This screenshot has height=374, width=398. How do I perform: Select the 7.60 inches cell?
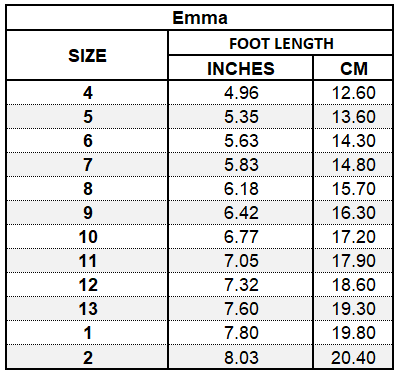pos(241,309)
